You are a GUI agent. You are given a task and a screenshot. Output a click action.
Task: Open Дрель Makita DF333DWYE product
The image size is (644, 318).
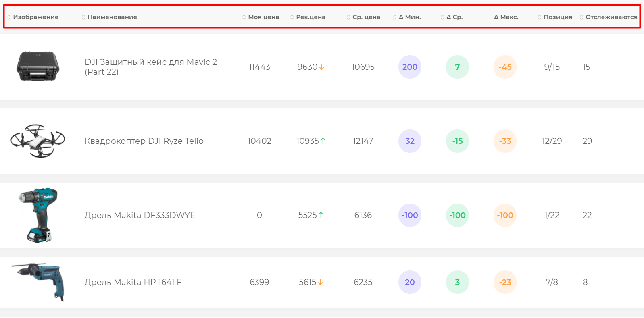140,215
